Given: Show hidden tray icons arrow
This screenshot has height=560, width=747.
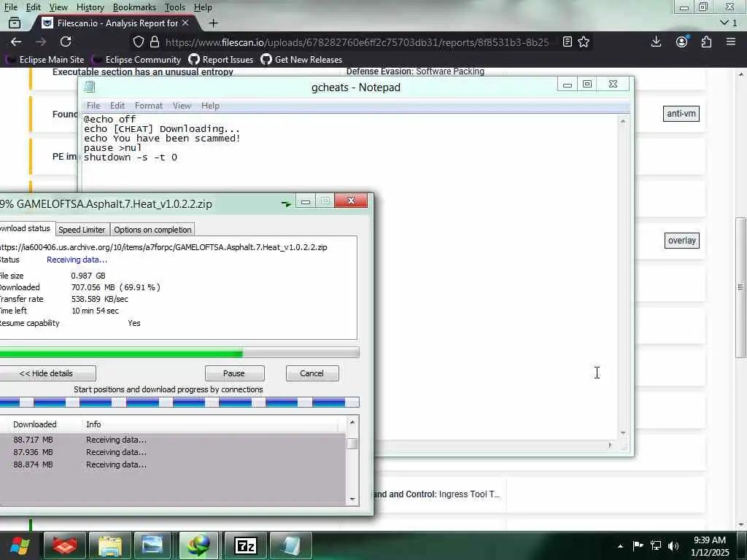Looking at the screenshot, I should [620, 546].
